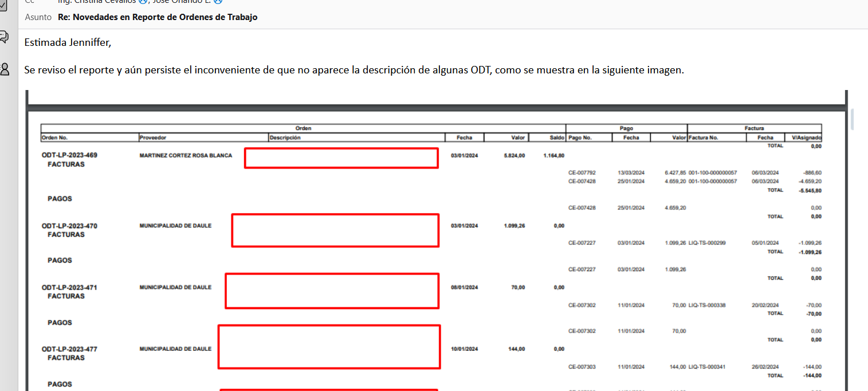The width and height of the screenshot is (868, 391).
Task: Click the greeting 'Estimada Jenniffer' in the email body
Action: coord(68,42)
